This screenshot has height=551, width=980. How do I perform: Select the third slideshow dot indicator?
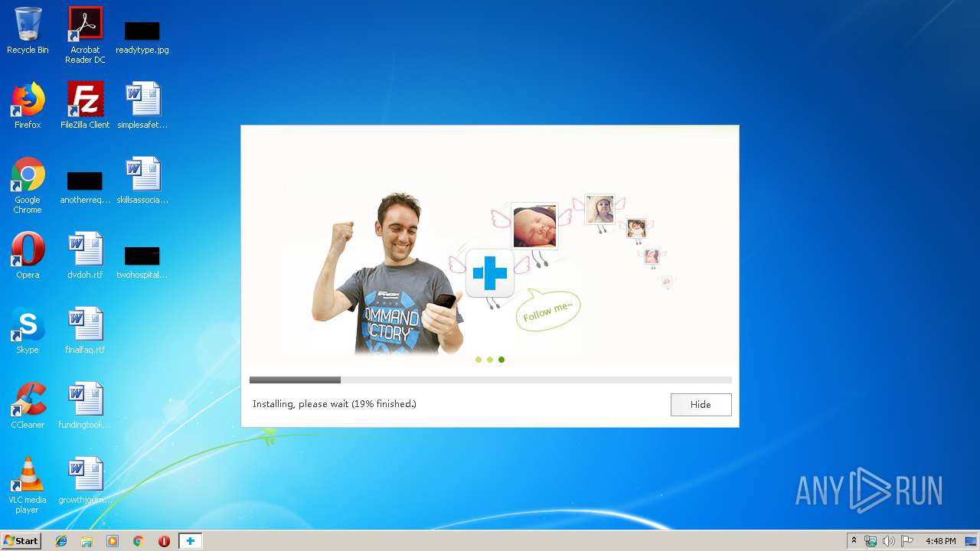click(x=501, y=360)
